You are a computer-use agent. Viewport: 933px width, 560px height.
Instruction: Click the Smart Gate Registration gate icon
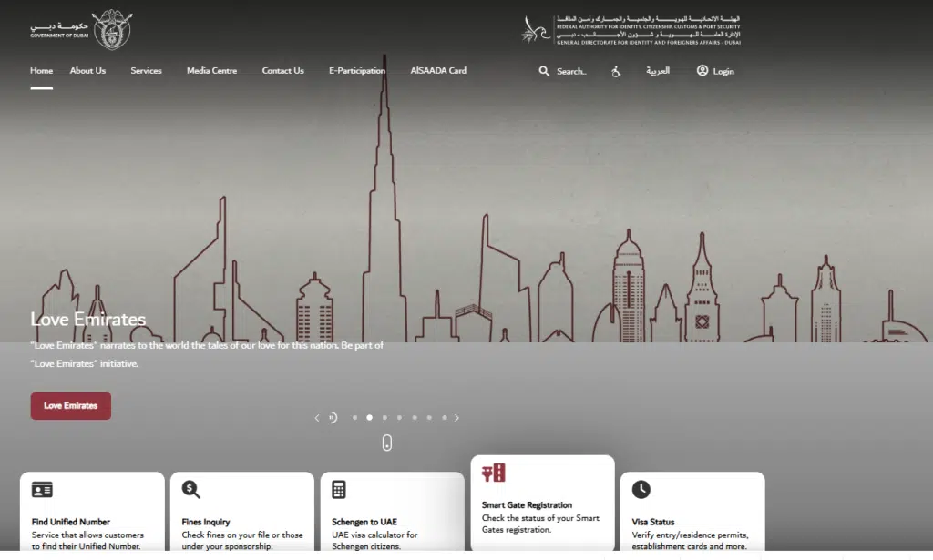coord(494,474)
